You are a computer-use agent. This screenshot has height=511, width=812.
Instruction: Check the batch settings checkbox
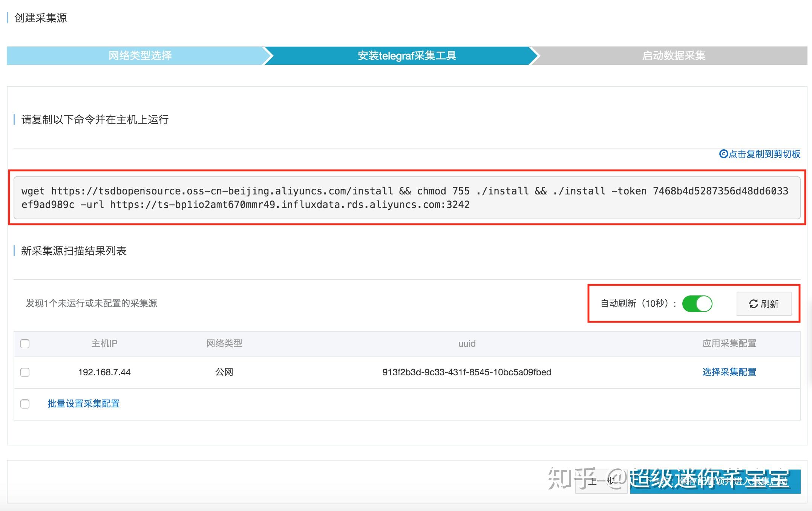25,404
